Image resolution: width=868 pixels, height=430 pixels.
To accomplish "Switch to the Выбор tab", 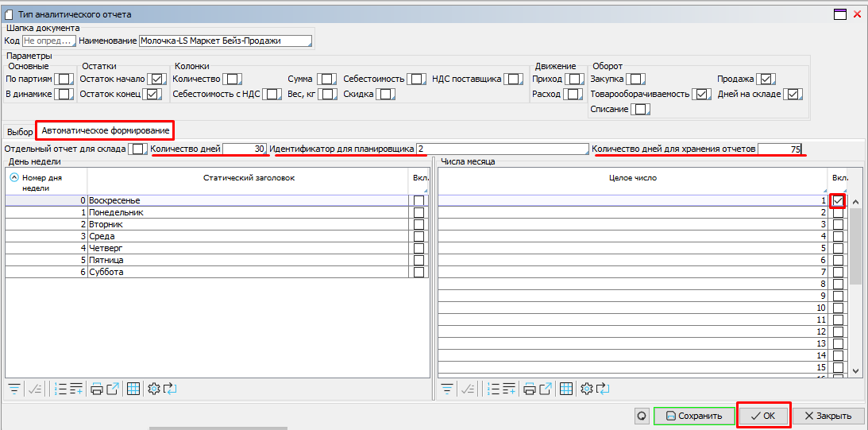I will click(x=20, y=131).
